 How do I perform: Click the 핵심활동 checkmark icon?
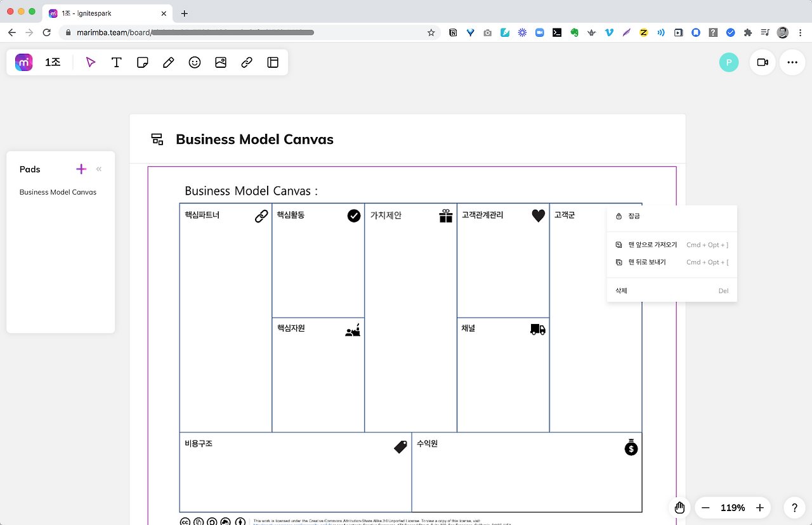354,216
